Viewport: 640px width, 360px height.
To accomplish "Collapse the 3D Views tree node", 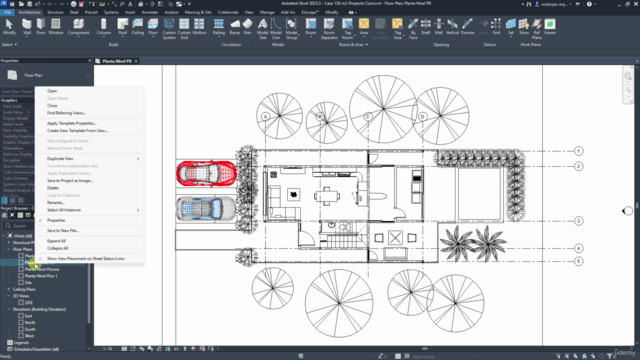I will point(9,296).
